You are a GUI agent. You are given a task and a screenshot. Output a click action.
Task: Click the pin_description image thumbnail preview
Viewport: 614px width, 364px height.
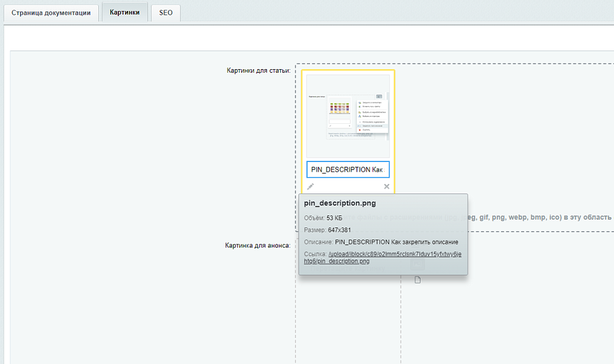(348, 115)
